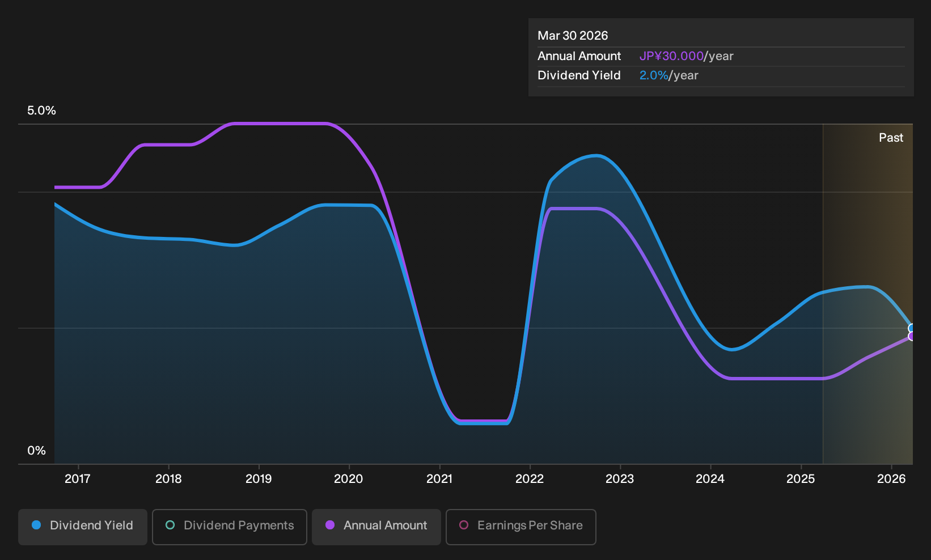Screen dimensions: 931x560
Task: Click the blue Dividend Yield legend dot
Action: pos(36,525)
